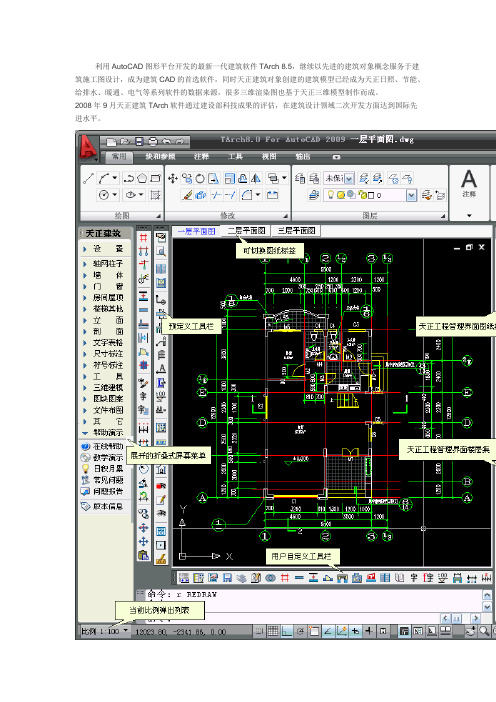496x702 pixels.
Task: Open the 未保存 layer state dropdown
Action: (x=349, y=179)
